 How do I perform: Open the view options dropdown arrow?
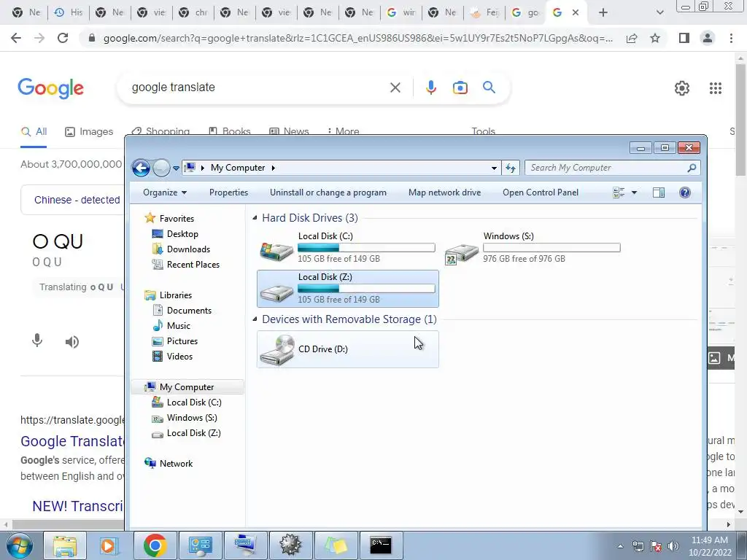[634, 192]
